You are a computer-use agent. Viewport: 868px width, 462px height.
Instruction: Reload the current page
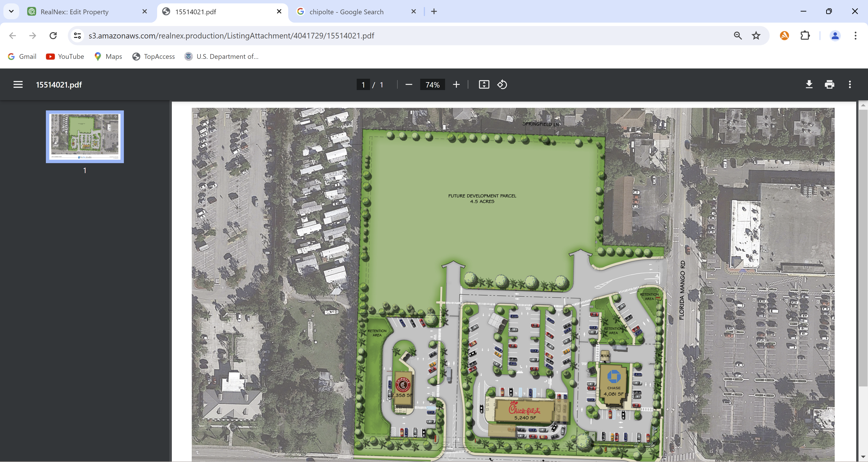(x=53, y=36)
